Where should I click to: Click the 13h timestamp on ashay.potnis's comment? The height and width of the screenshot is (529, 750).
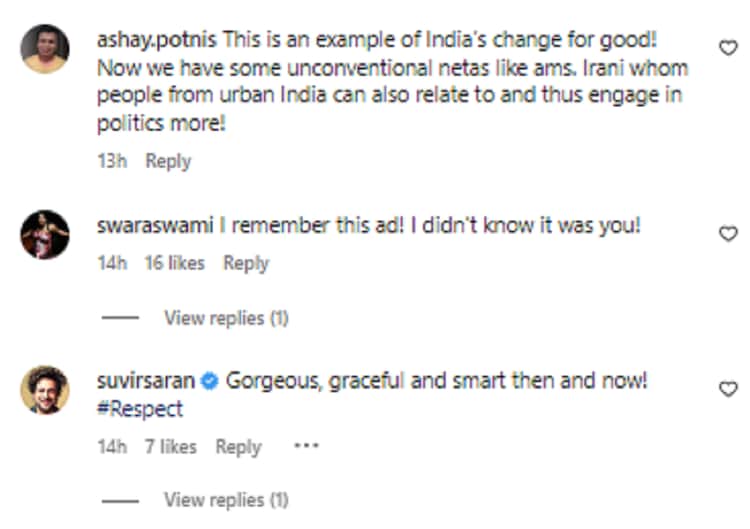coord(110,161)
